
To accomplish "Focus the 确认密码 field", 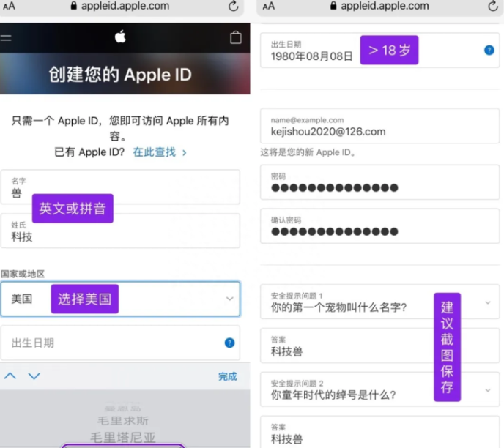I will (379, 225).
